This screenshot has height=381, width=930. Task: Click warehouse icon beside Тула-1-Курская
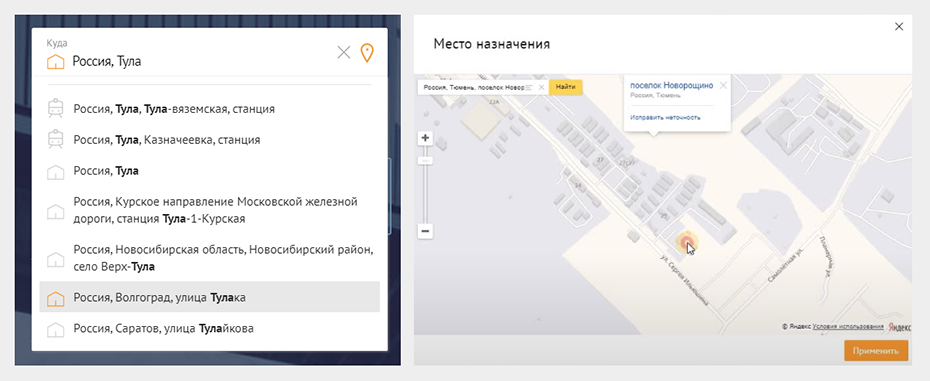[55, 211]
